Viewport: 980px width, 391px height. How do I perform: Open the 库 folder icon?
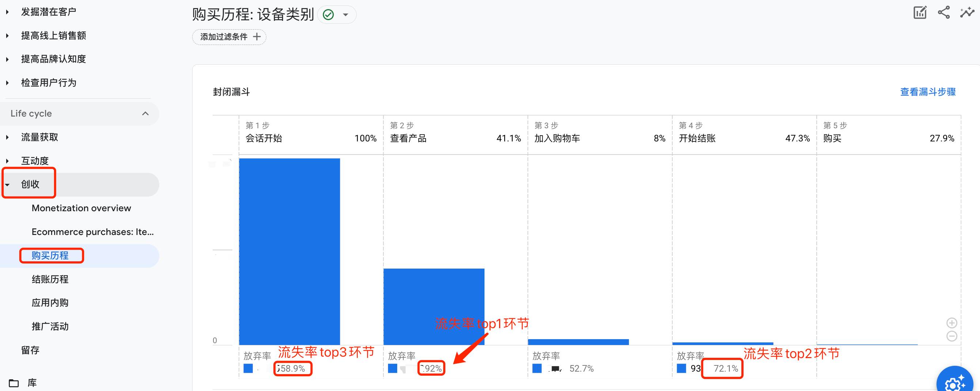tap(14, 383)
